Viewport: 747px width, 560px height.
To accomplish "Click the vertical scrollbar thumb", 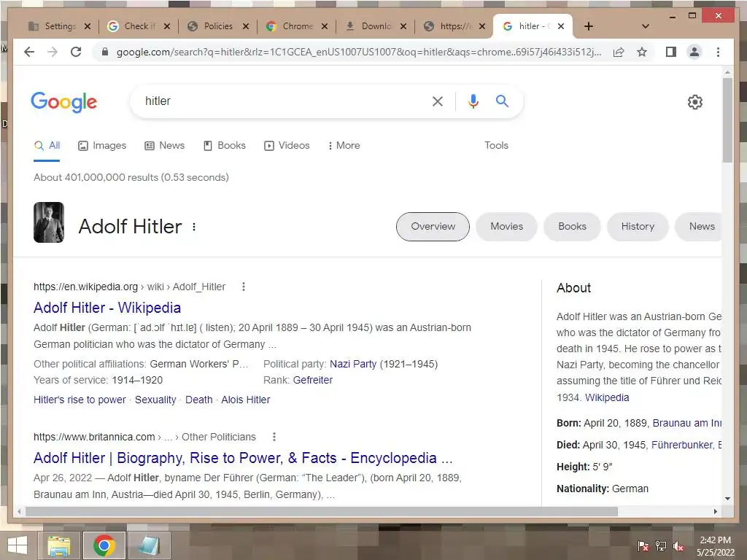I will point(727,120).
